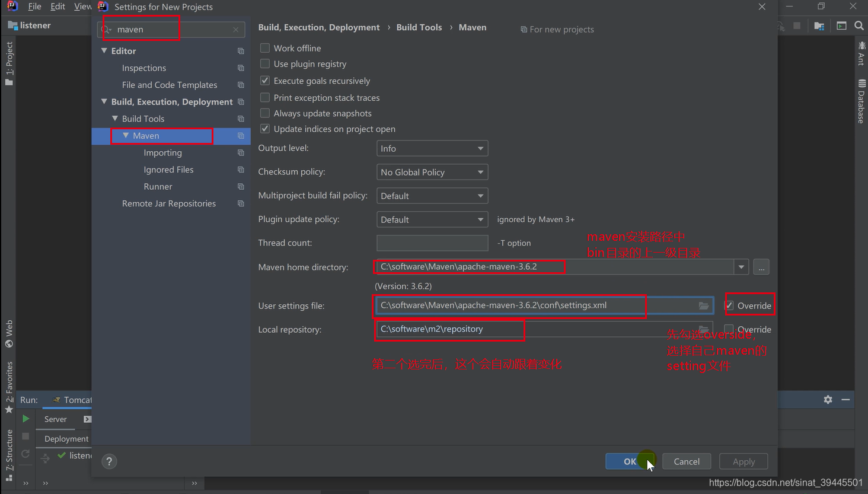Click green run arrow in Run panel

(25, 419)
